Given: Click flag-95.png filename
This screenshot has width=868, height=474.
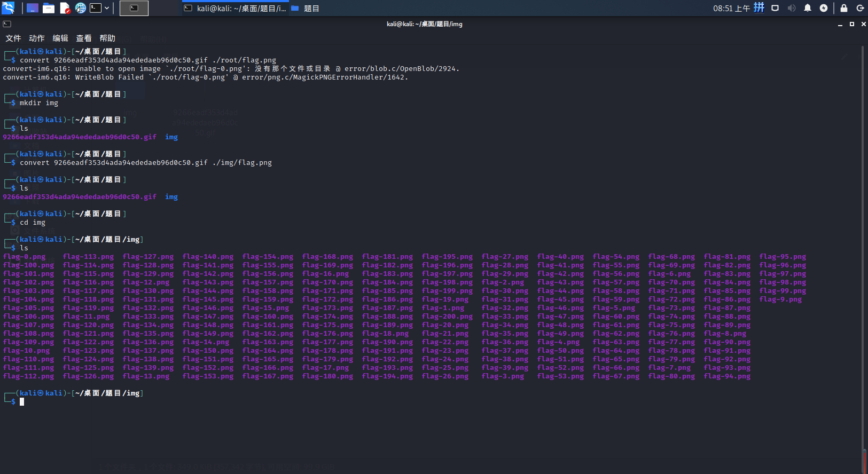Looking at the screenshot, I should (783, 257).
